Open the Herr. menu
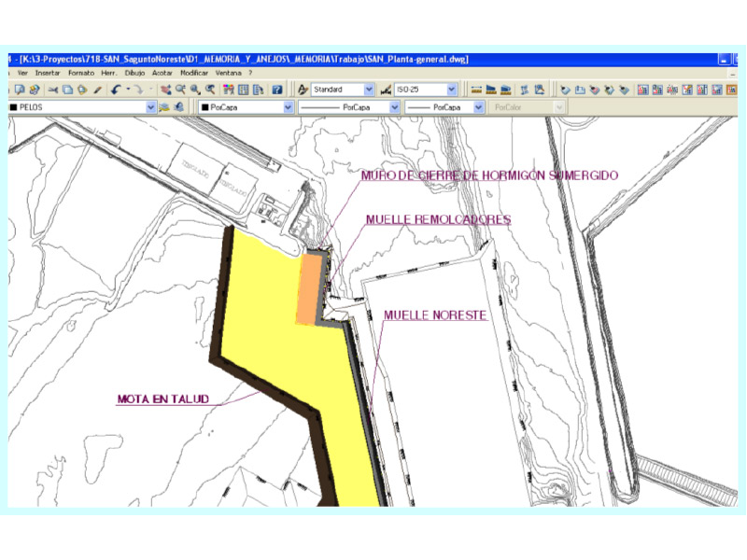 [x=108, y=73]
